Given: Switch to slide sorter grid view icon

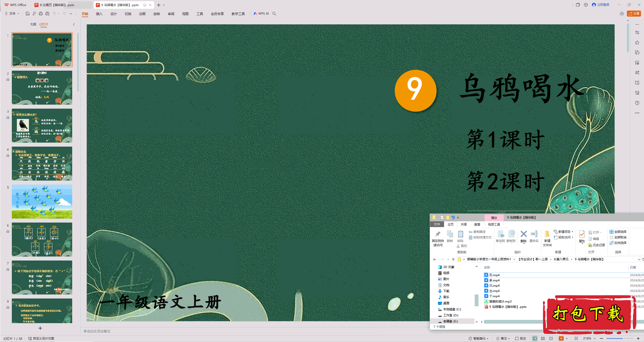Looking at the screenshot, I should (x=543, y=338).
